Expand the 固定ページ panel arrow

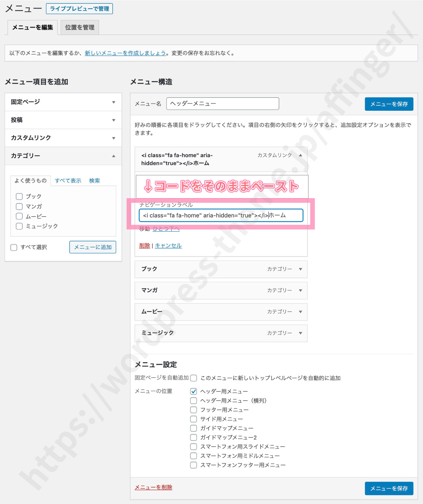(x=114, y=102)
